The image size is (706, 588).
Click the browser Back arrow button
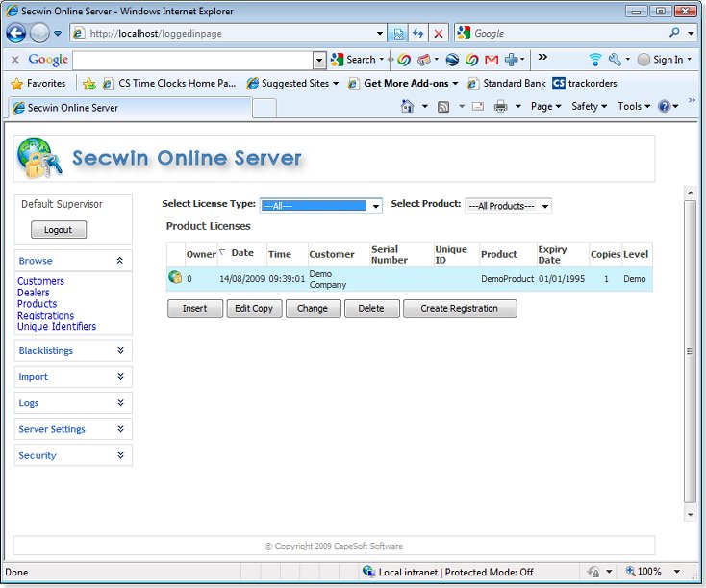click(x=16, y=33)
